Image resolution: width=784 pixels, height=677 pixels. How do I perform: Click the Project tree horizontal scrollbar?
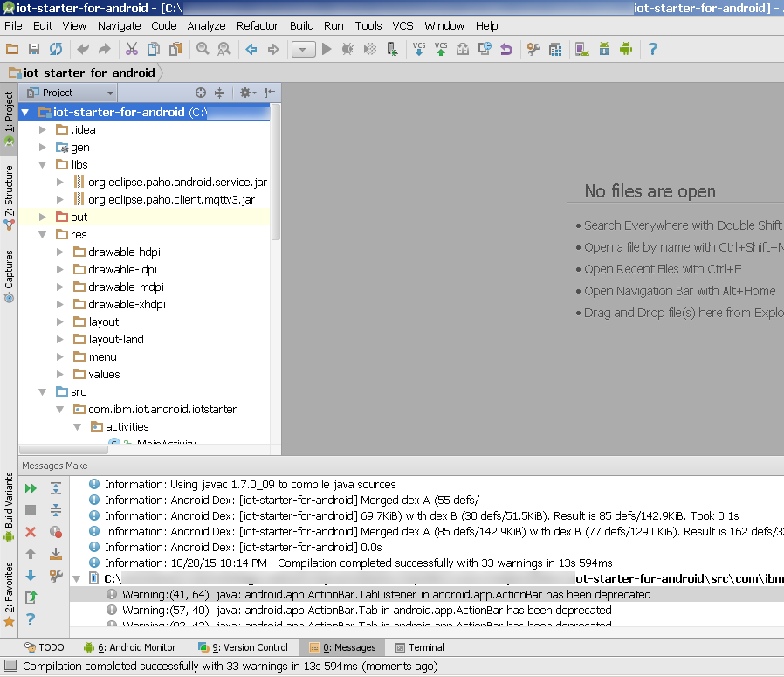click(64, 450)
